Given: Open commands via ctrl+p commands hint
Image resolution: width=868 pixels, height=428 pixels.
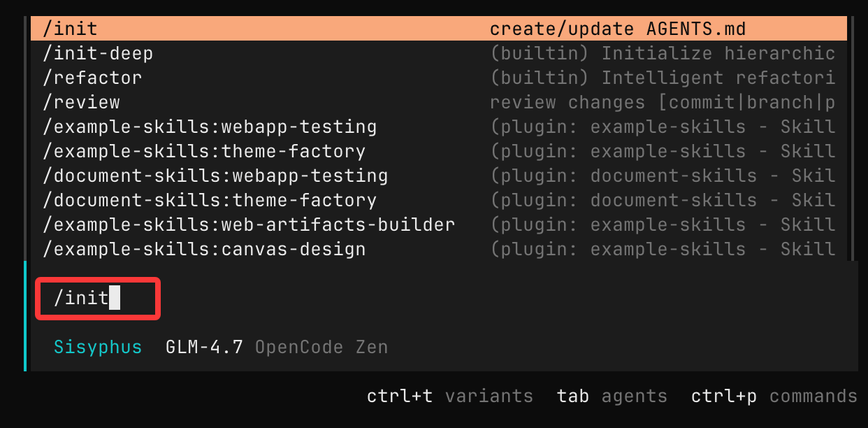Looking at the screenshot, I should [774, 397].
